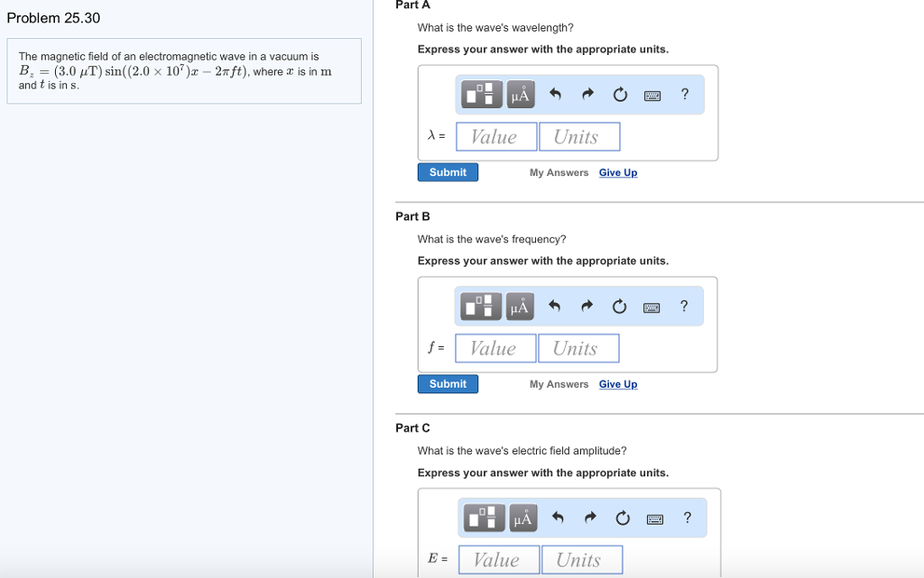Screen dimensions: 924x578
Task: Click the Part B heading
Action: [x=412, y=216]
